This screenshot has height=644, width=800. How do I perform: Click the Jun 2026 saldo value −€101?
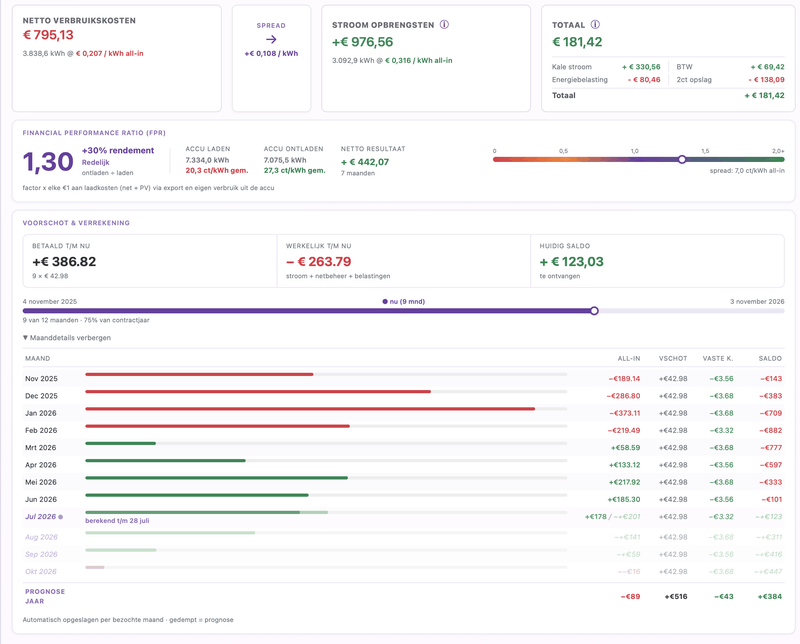click(x=771, y=500)
